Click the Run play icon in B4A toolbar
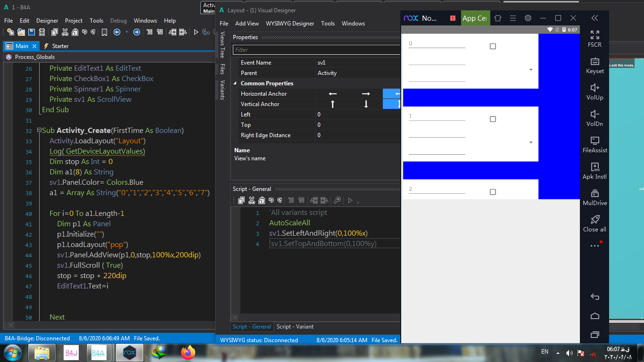The height and width of the screenshot is (362, 644). 196,32
